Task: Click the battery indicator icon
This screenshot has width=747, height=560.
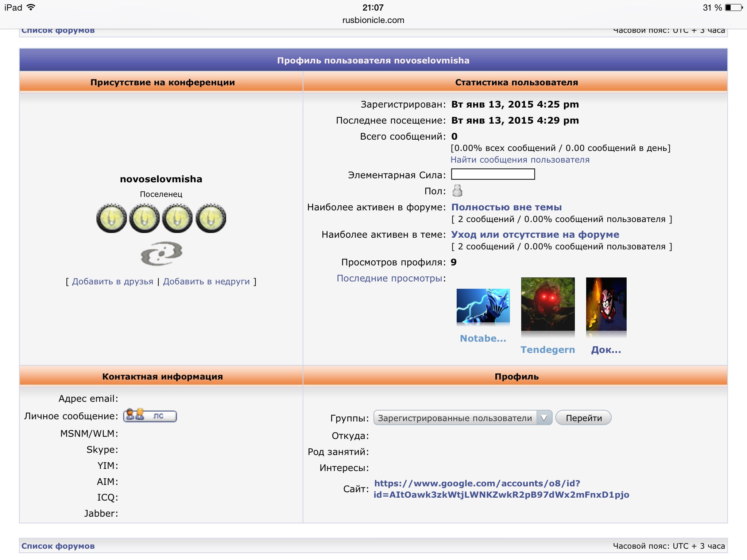Action: click(734, 7)
